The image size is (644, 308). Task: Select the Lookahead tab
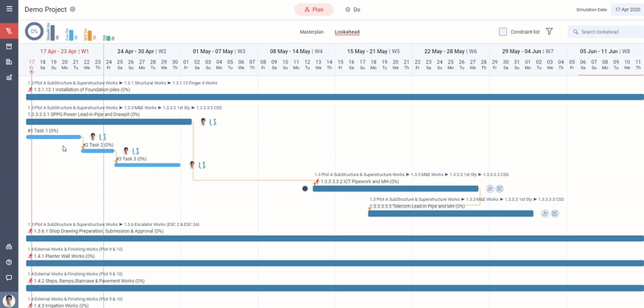[x=347, y=31]
